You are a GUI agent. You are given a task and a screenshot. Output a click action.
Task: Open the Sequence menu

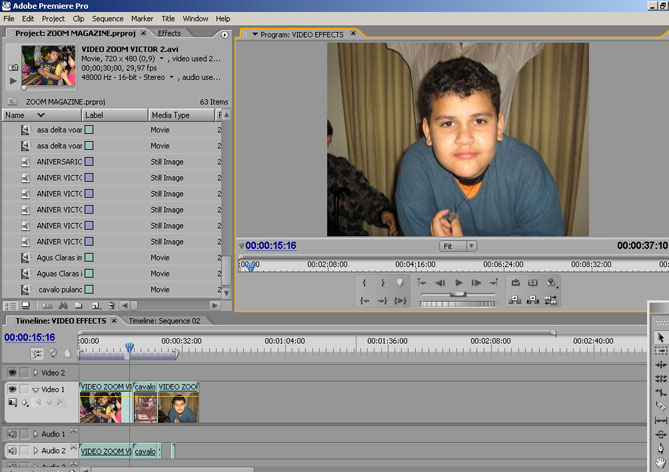pos(107,18)
